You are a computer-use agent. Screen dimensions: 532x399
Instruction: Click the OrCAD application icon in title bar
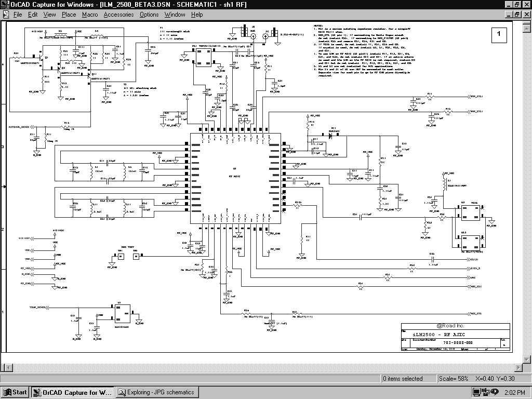coord(5,5)
